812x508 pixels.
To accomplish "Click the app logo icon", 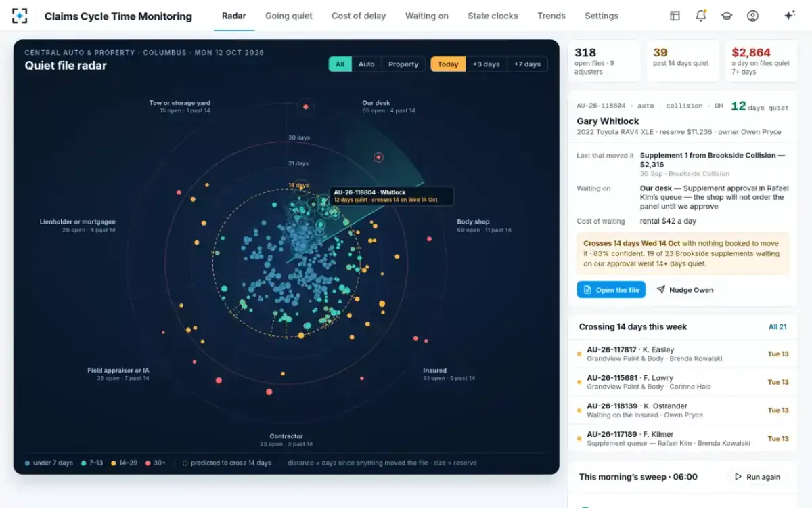I will 20,16.
